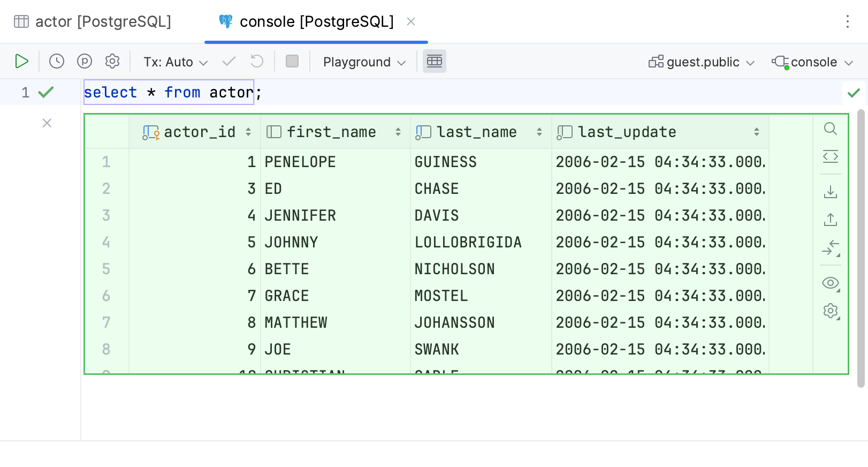868x467 pixels.
Task: Click the stop execution square button
Action: [x=292, y=62]
